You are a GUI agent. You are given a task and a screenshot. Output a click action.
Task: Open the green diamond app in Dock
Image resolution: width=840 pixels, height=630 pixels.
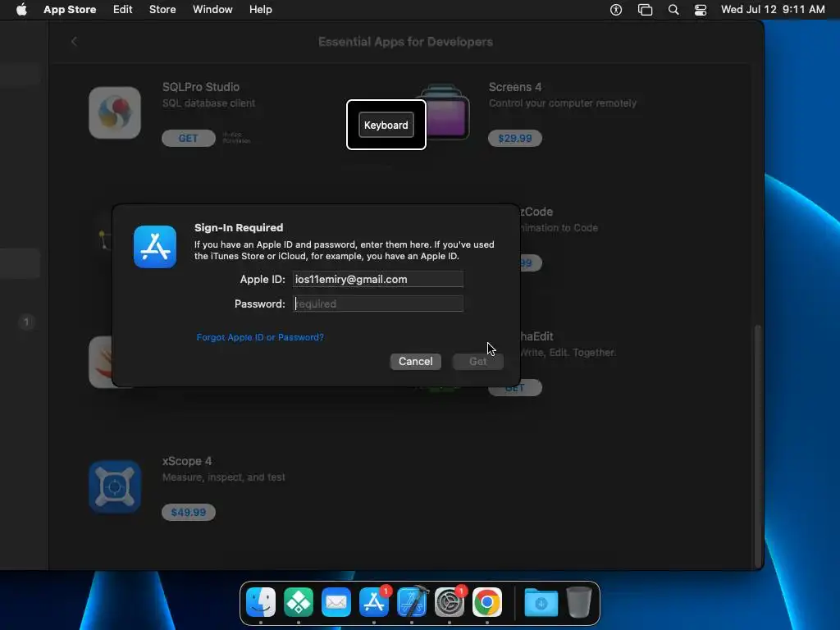pos(299,601)
